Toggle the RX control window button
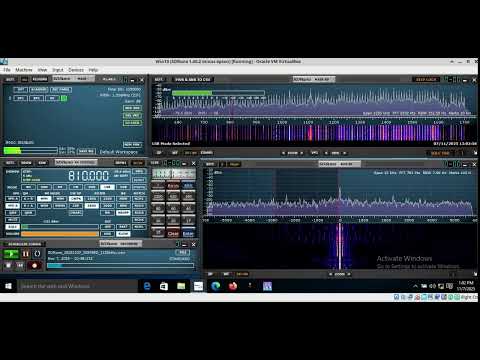This screenshot has height=360, width=480. coord(52,98)
